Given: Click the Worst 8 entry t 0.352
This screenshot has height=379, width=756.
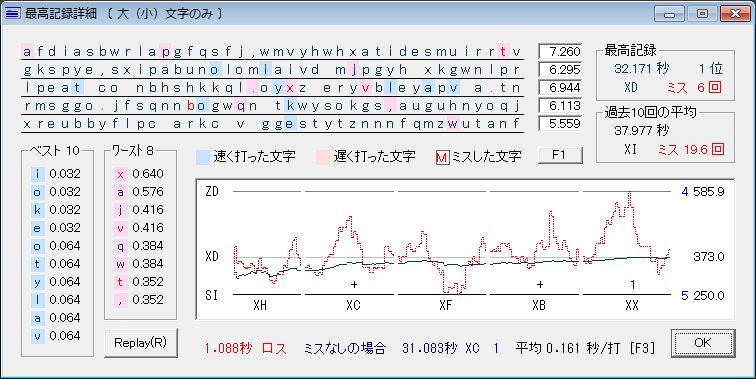Looking at the screenshot, I should tap(140, 282).
